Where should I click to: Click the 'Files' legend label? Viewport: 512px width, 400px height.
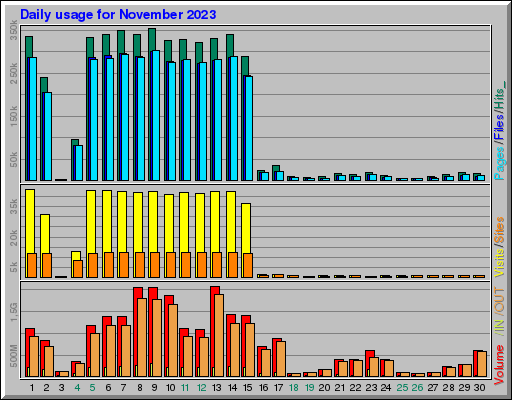coord(499,127)
